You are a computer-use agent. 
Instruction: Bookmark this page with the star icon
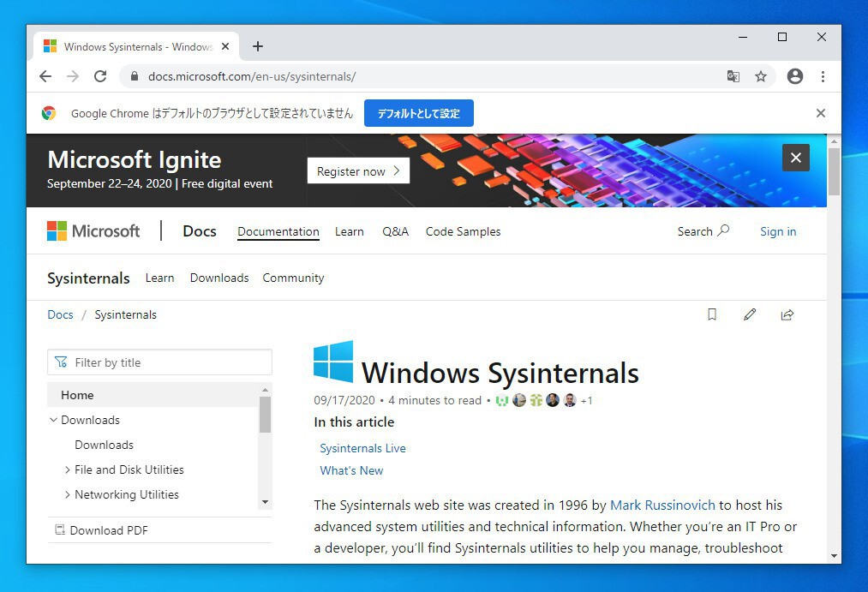pyautogui.click(x=761, y=76)
